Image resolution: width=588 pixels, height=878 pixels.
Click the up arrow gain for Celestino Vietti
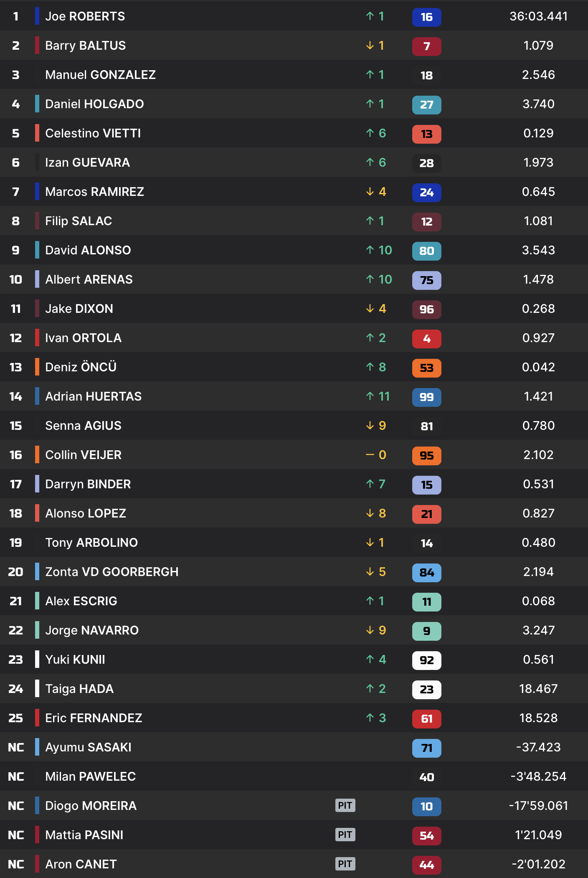click(x=375, y=133)
